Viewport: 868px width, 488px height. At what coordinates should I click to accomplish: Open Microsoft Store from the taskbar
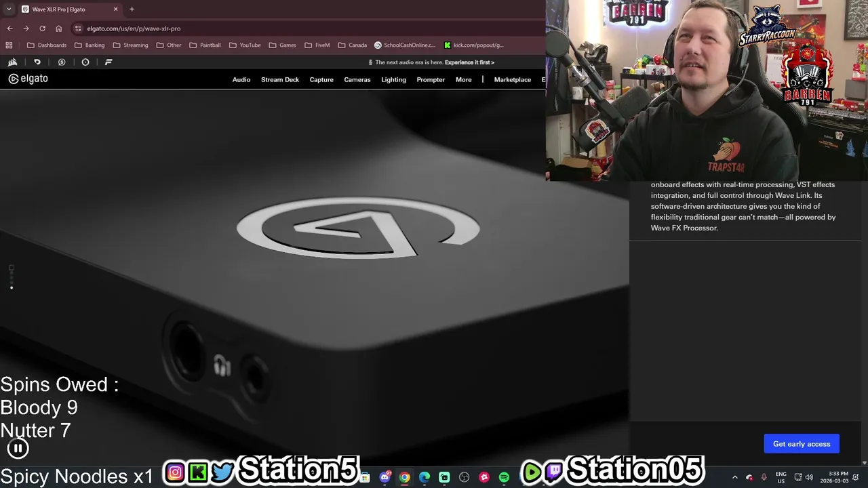coord(365,477)
